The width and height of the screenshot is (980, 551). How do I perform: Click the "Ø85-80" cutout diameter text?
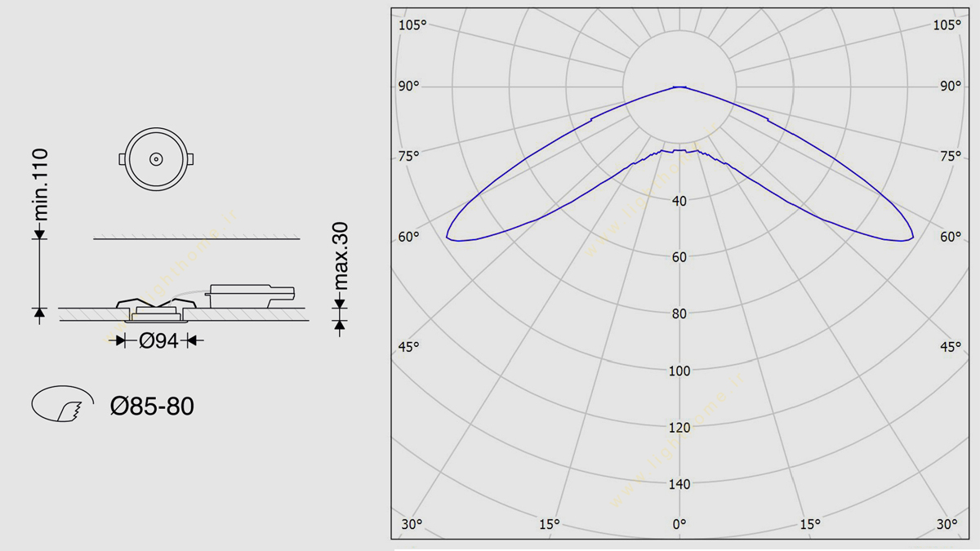153,406
